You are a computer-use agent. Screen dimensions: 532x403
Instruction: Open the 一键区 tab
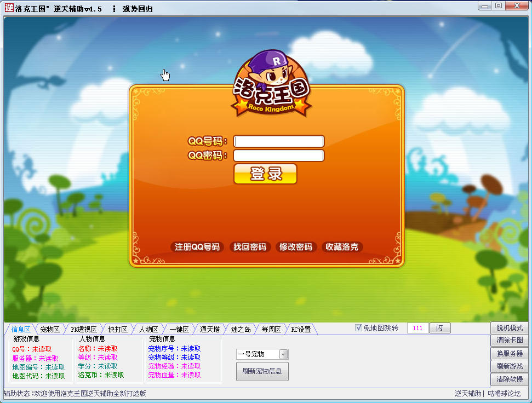[x=178, y=329]
